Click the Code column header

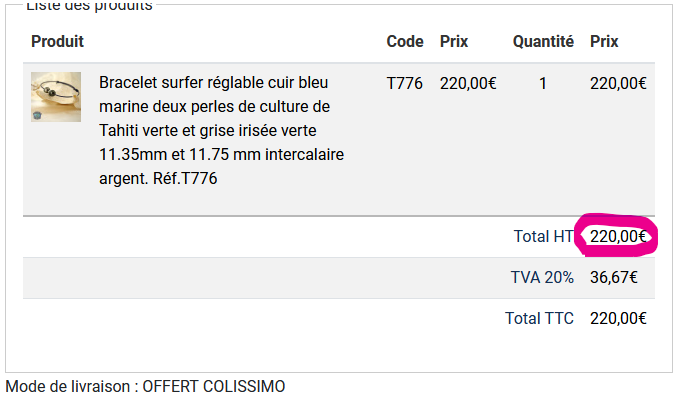(405, 42)
